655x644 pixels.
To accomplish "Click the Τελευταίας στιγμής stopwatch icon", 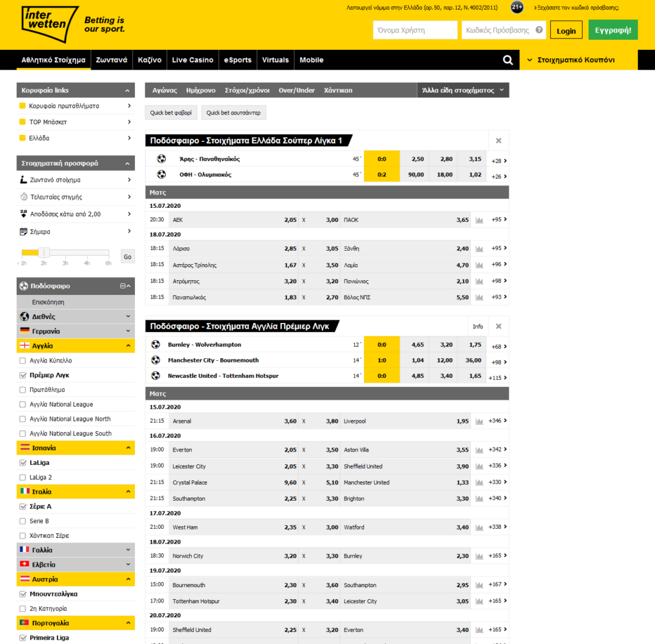I will [x=24, y=197].
